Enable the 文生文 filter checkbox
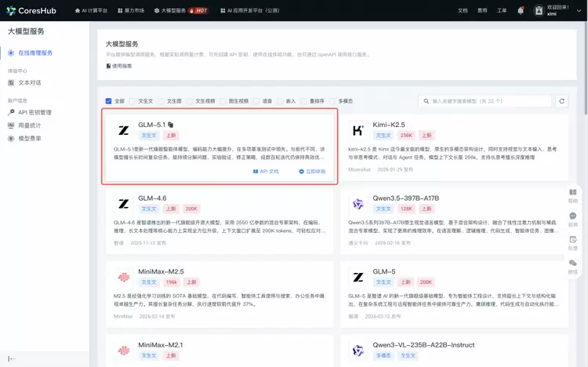This screenshot has width=588, height=367. (x=133, y=101)
